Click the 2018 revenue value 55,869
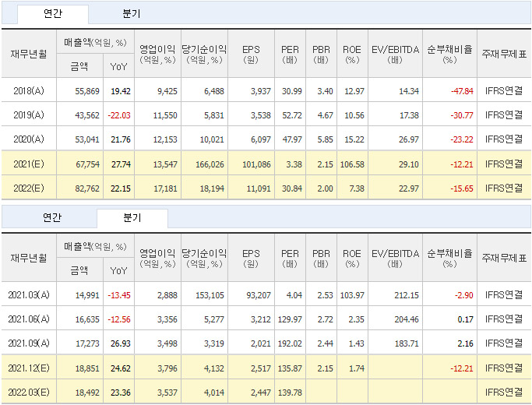The height and width of the screenshot is (405, 532). (87, 91)
